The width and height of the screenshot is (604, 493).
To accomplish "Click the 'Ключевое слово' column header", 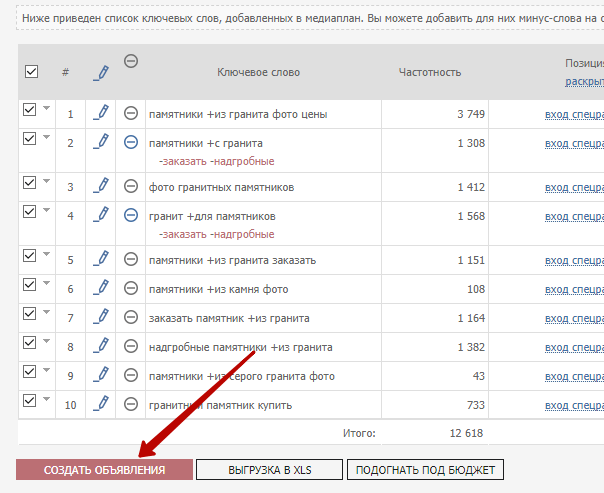I will [258, 72].
